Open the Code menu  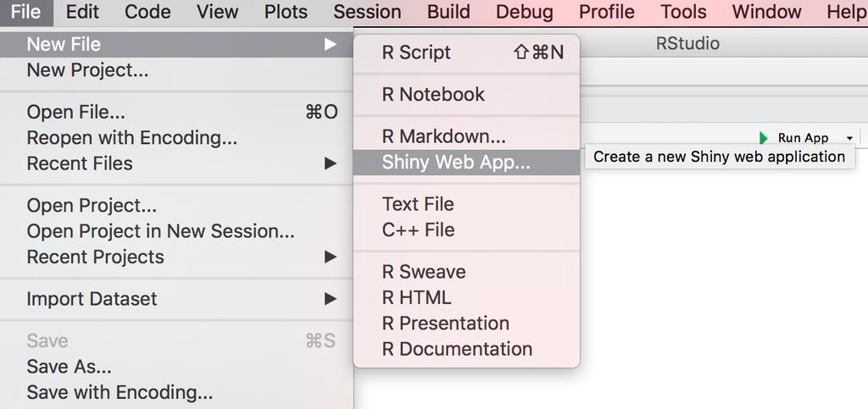(x=147, y=12)
